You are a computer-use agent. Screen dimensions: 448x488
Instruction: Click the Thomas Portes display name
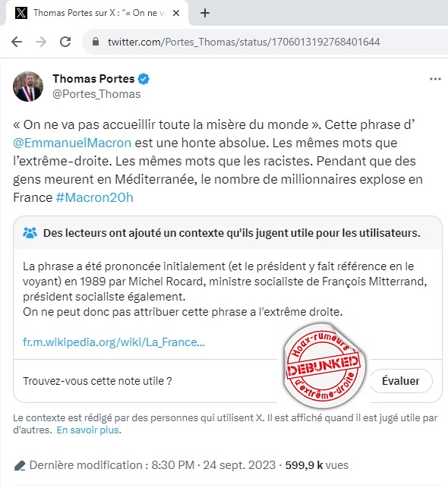[x=93, y=79]
